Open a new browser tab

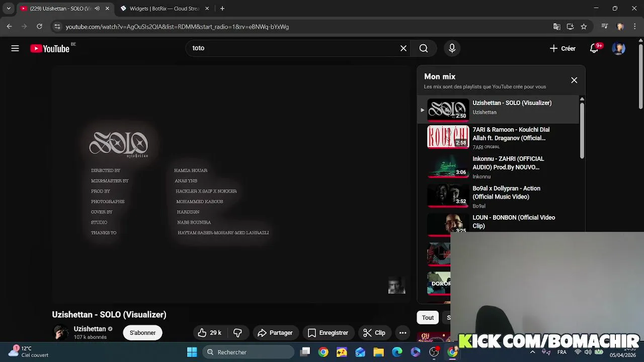222,9
